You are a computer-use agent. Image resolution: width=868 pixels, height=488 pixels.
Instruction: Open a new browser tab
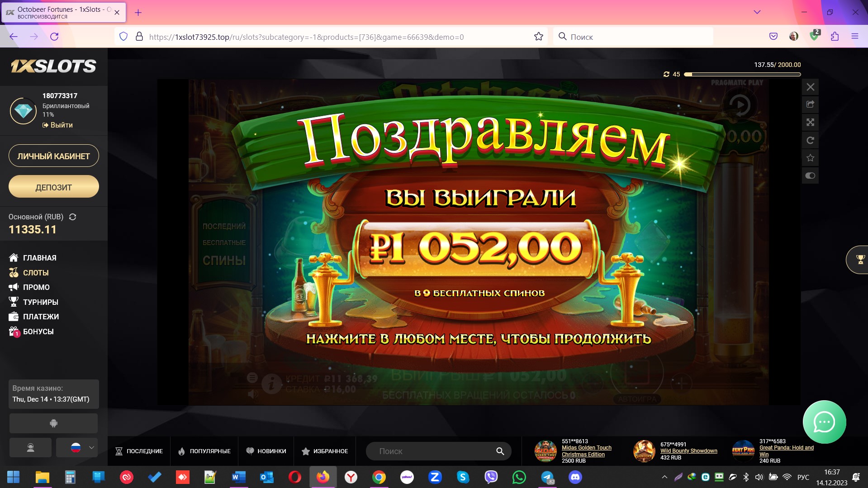point(138,13)
